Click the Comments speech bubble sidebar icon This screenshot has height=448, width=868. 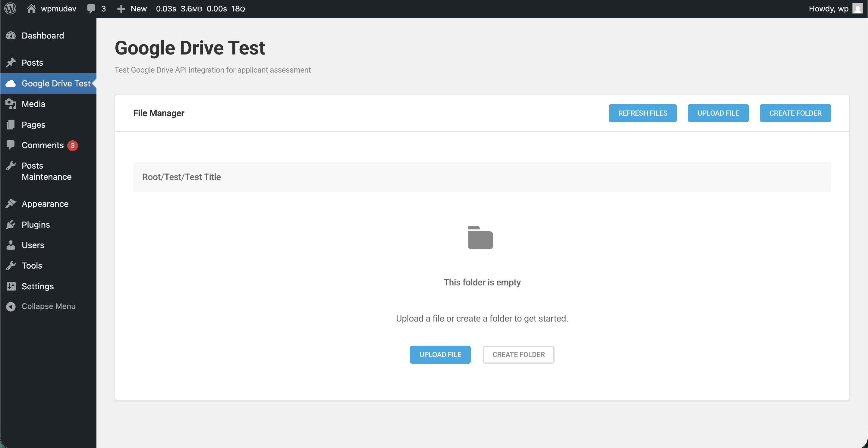point(11,145)
